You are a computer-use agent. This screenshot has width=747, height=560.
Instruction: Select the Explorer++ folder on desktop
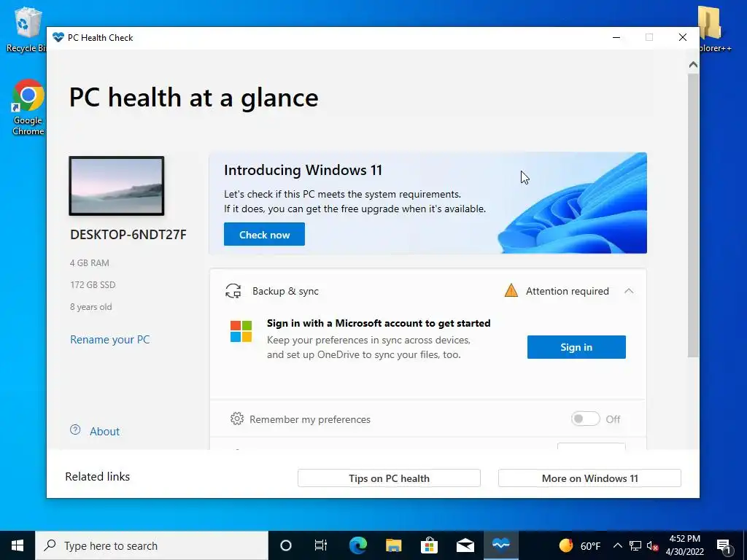tap(714, 28)
